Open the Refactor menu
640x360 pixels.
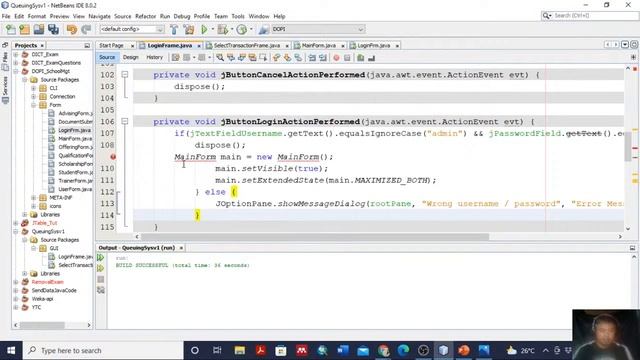point(145,16)
